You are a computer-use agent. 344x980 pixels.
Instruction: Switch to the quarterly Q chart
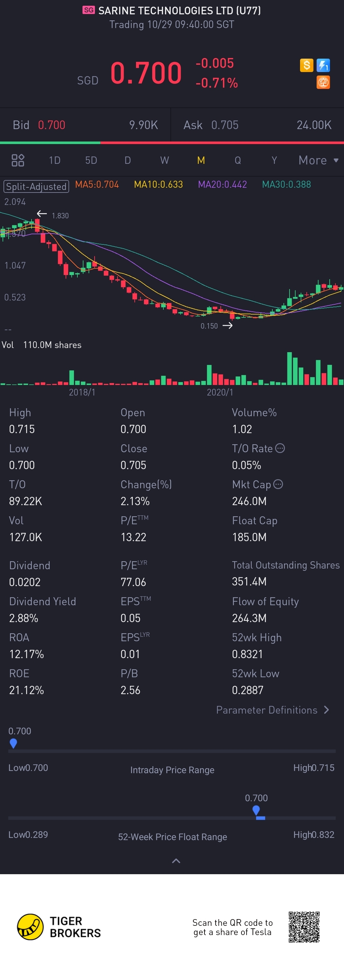tap(238, 160)
